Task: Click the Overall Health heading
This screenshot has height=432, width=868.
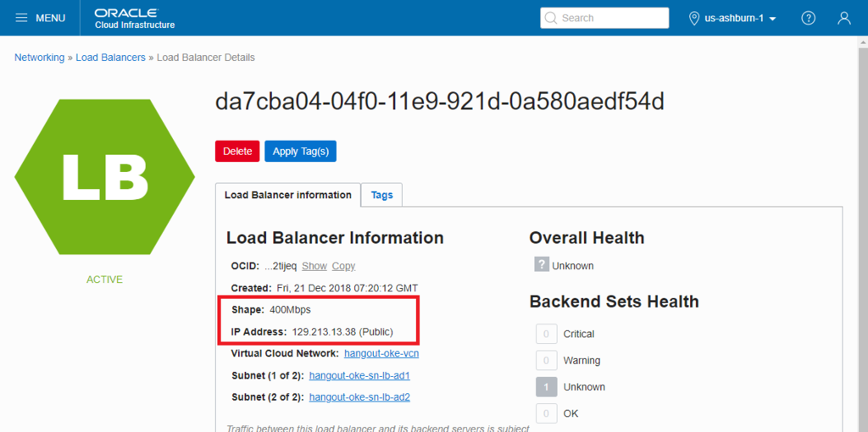Action: tap(587, 238)
